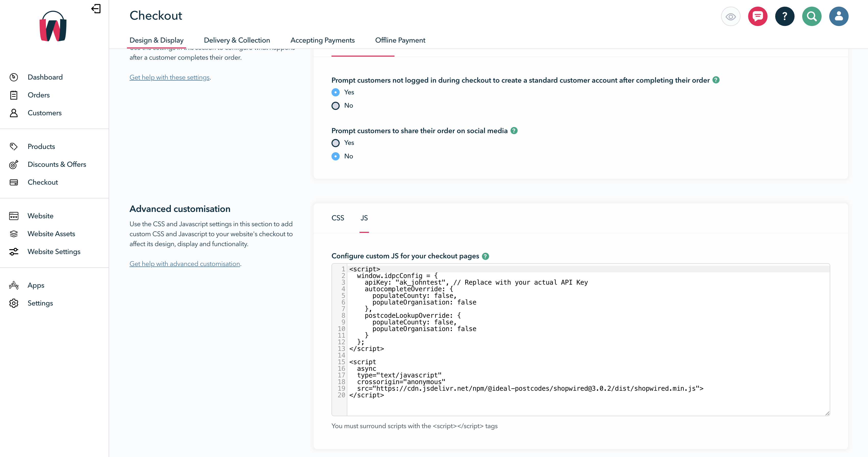Select Yes for sharing orders on social media
The image size is (868, 457).
(x=335, y=143)
